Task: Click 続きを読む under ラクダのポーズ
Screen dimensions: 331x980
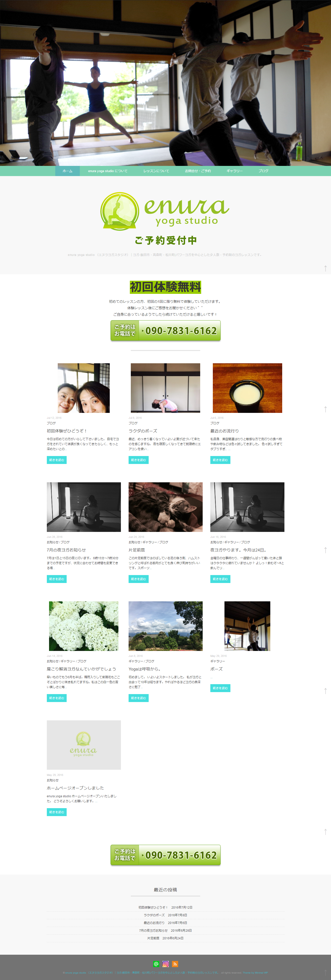Action: 138,460
